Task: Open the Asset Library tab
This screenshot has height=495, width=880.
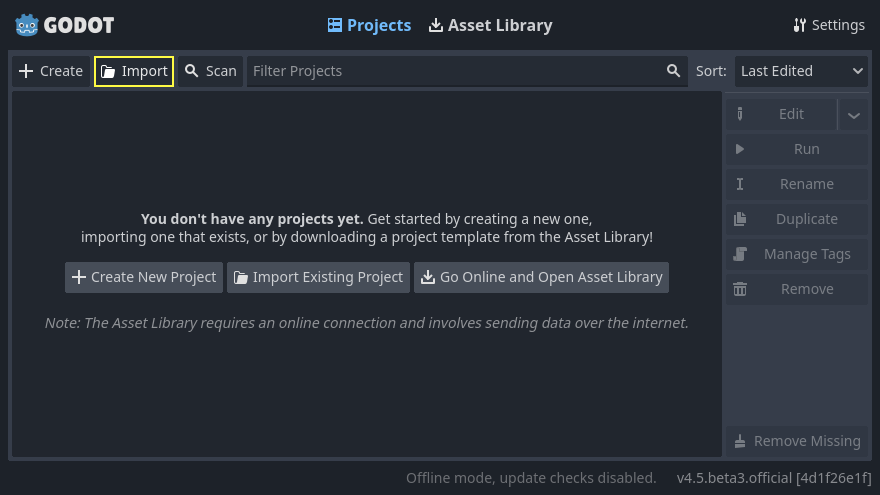Action: click(490, 25)
